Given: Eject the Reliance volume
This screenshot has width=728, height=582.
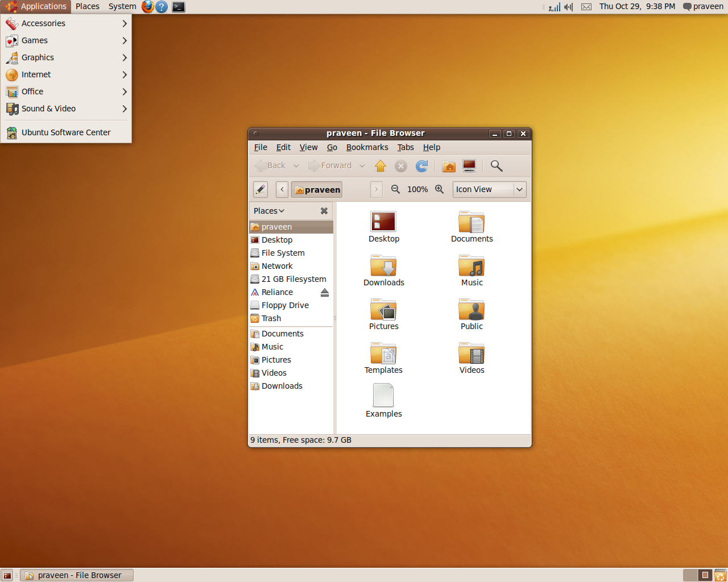Looking at the screenshot, I should tap(325, 292).
